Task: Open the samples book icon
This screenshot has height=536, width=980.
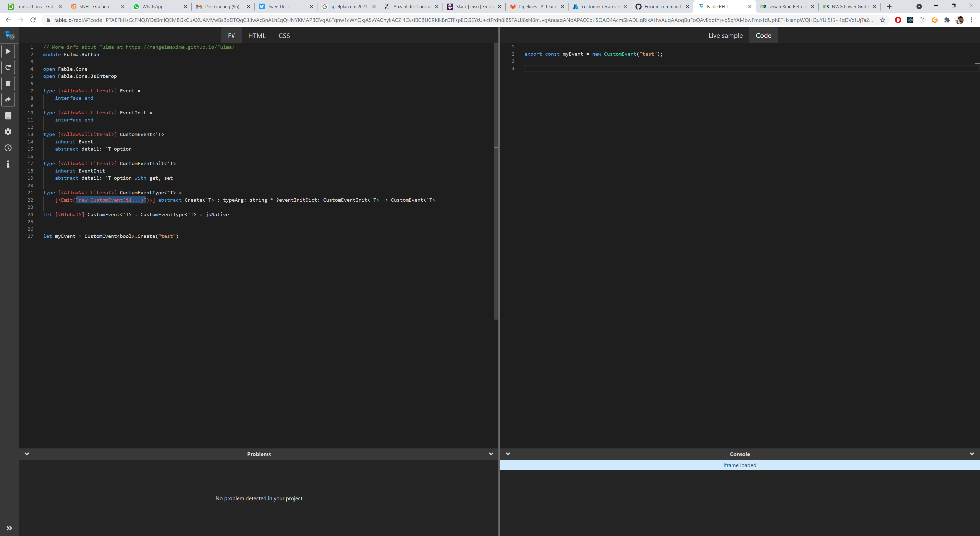Action: [8, 116]
